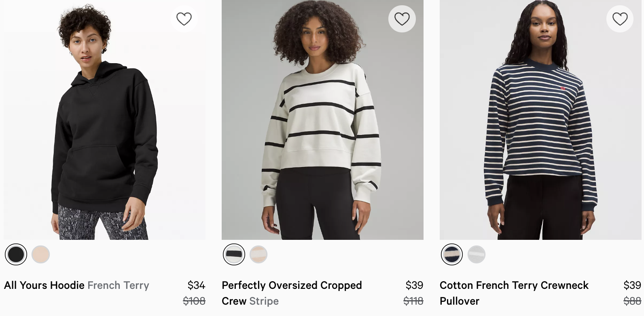644x316 pixels.
Task: Click the heart over the oversized crew image
Action: point(402,18)
